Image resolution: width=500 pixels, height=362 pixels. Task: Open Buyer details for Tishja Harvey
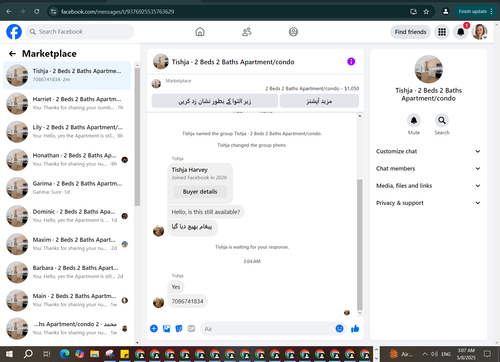click(x=200, y=192)
